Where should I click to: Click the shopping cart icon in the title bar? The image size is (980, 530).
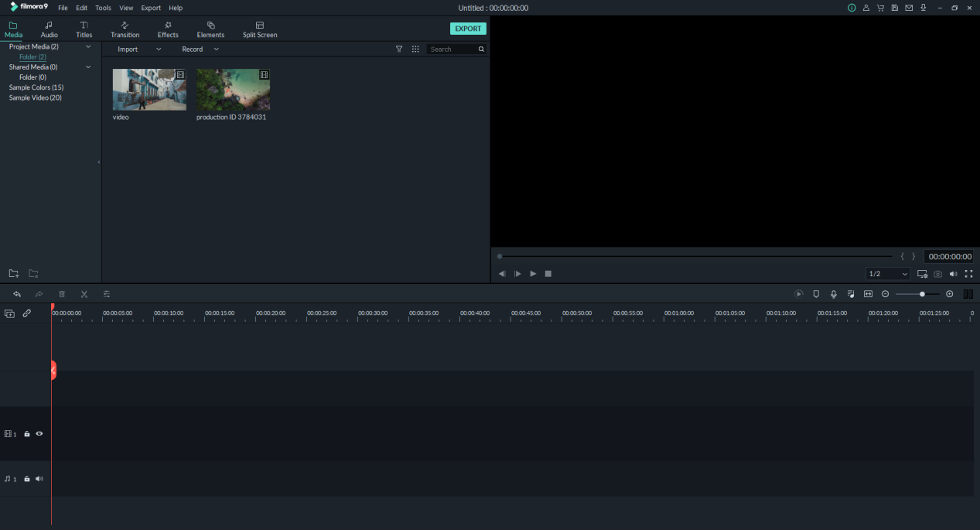click(880, 8)
